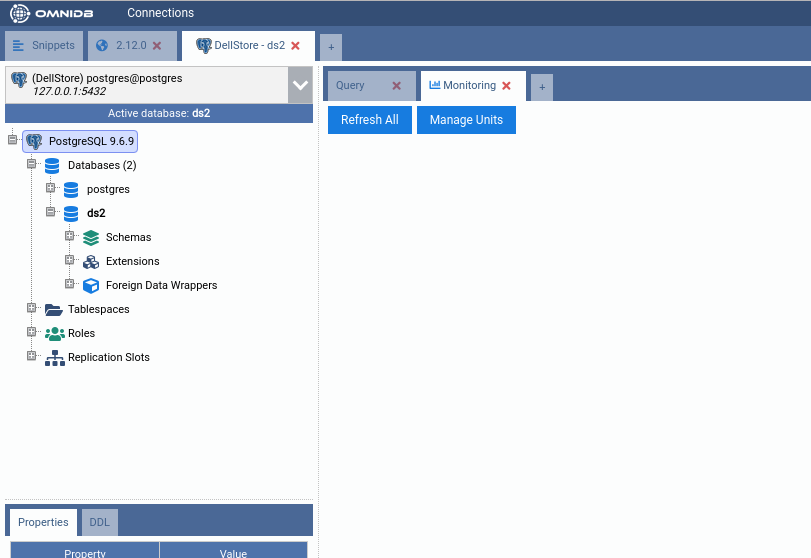Click the Extensions cubes icon
The width and height of the screenshot is (811, 558).
[91, 262]
